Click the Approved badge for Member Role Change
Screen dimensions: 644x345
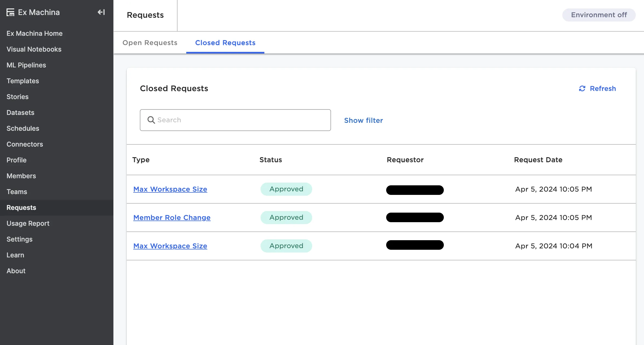click(286, 218)
